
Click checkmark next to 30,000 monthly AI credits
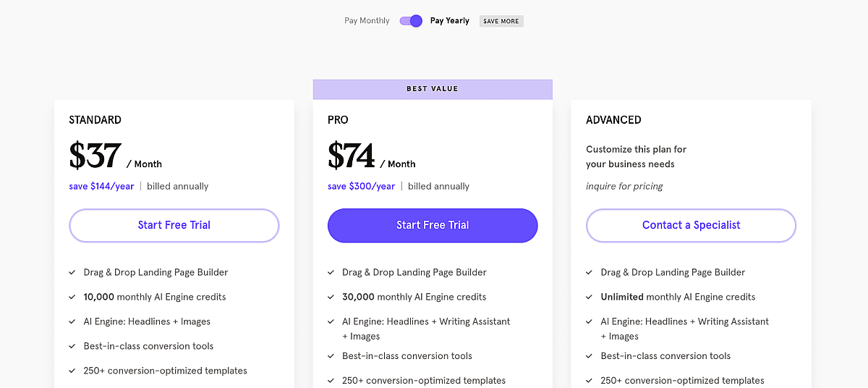331,298
